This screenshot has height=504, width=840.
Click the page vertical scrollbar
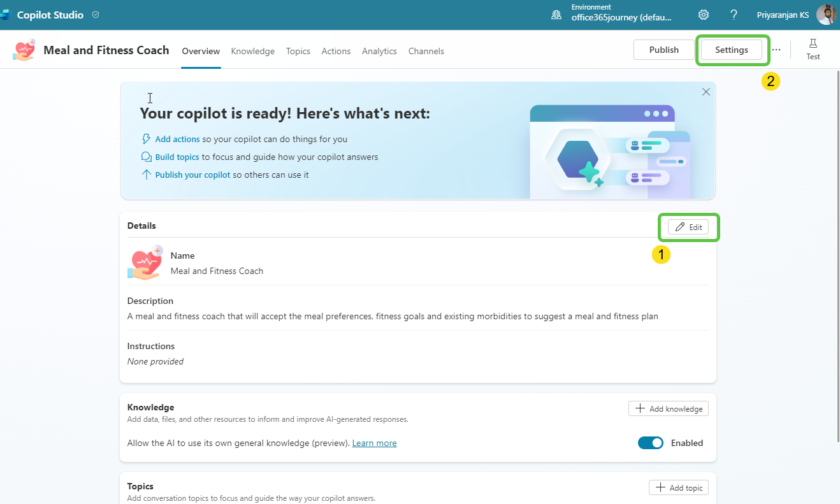pos(837,255)
